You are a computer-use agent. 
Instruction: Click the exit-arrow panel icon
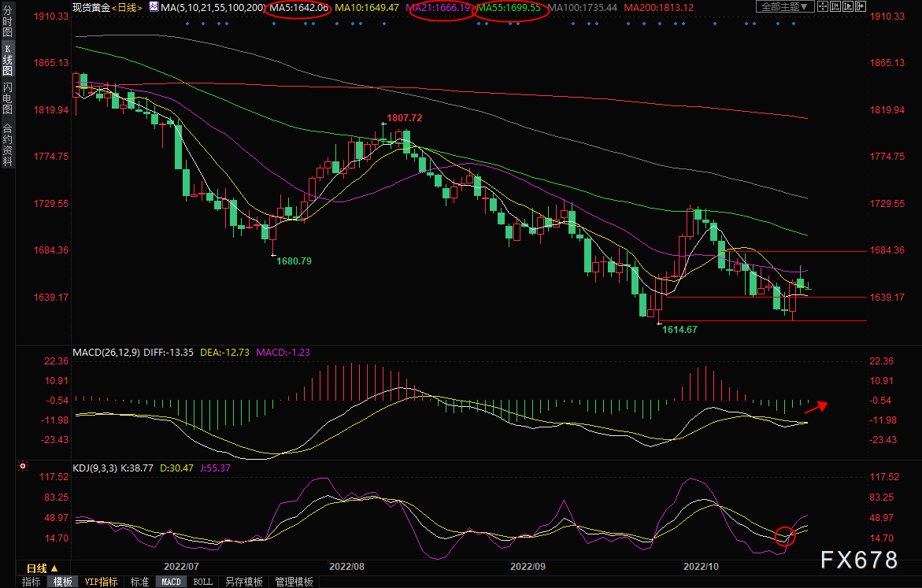tap(861, 6)
